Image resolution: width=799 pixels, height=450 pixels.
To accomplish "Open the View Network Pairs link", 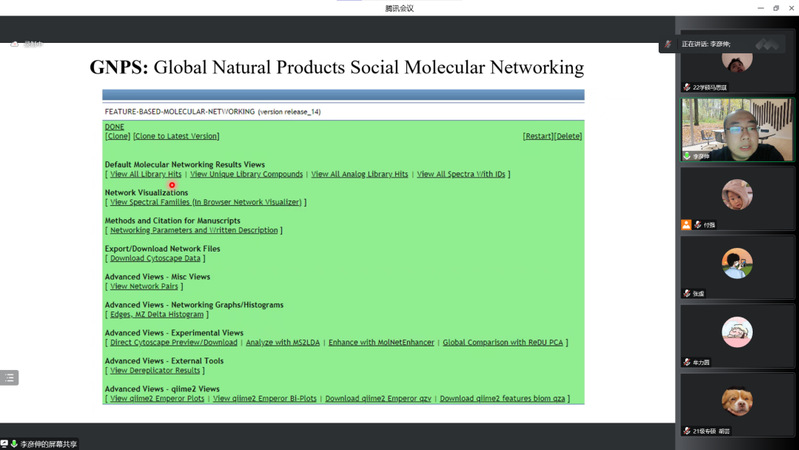I will click(x=144, y=286).
